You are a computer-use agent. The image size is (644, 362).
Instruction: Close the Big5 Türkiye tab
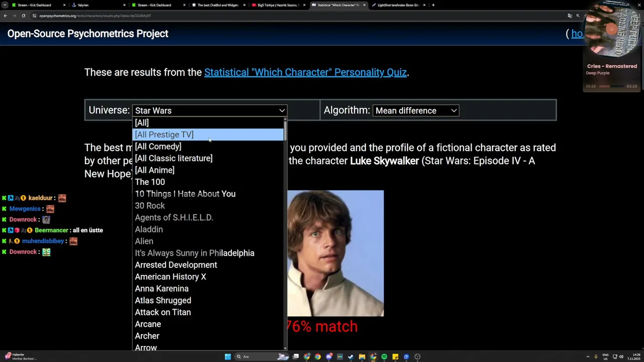point(304,5)
